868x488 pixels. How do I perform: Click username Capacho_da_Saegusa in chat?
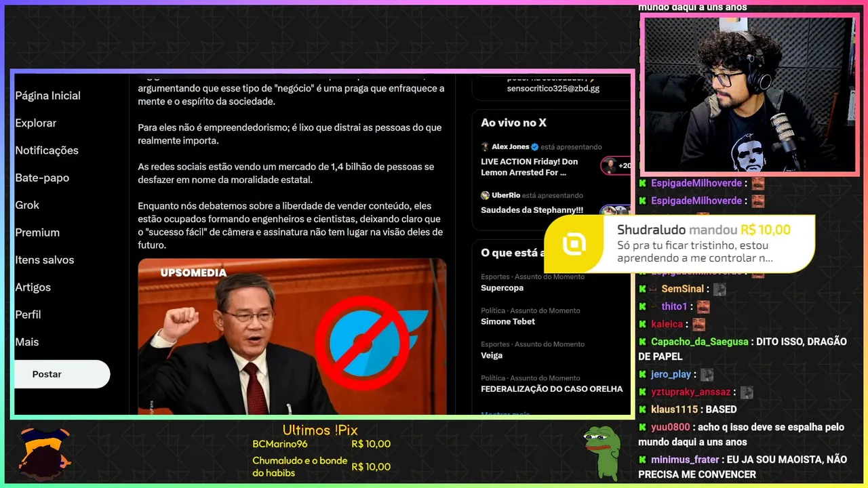click(x=700, y=342)
